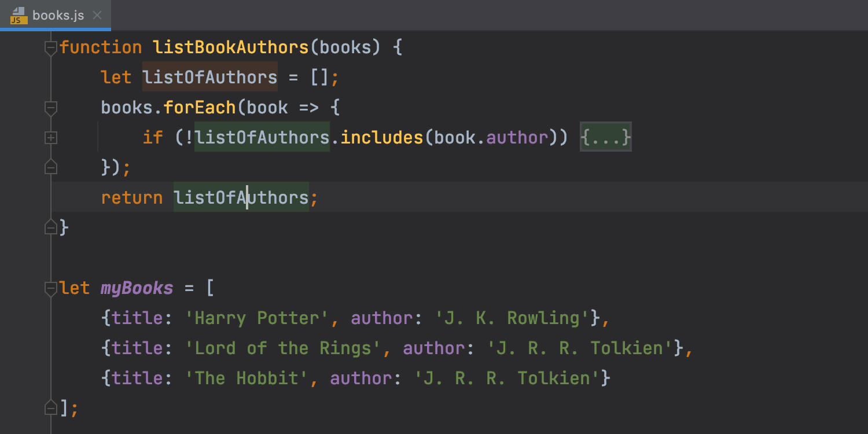
Task: Click the fold end marker at myBooks closing bracket
Action: (51, 407)
